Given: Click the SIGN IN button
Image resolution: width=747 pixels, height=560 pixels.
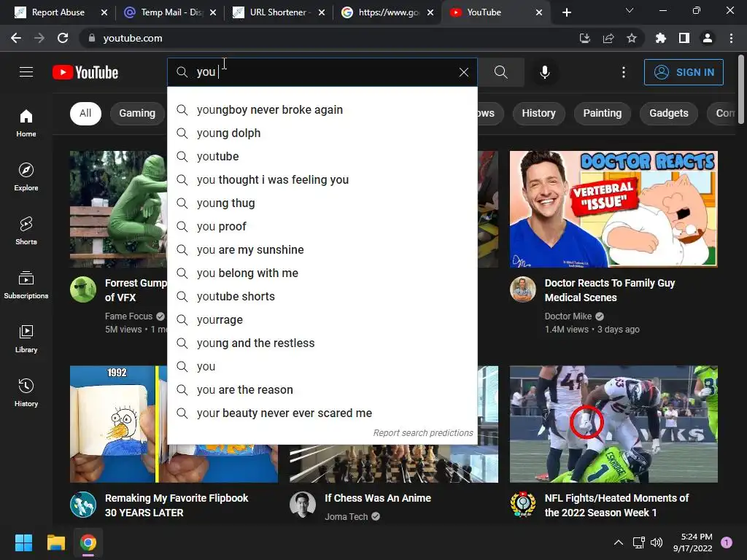Looking at the screenshot, I should [x=684, y=72].
